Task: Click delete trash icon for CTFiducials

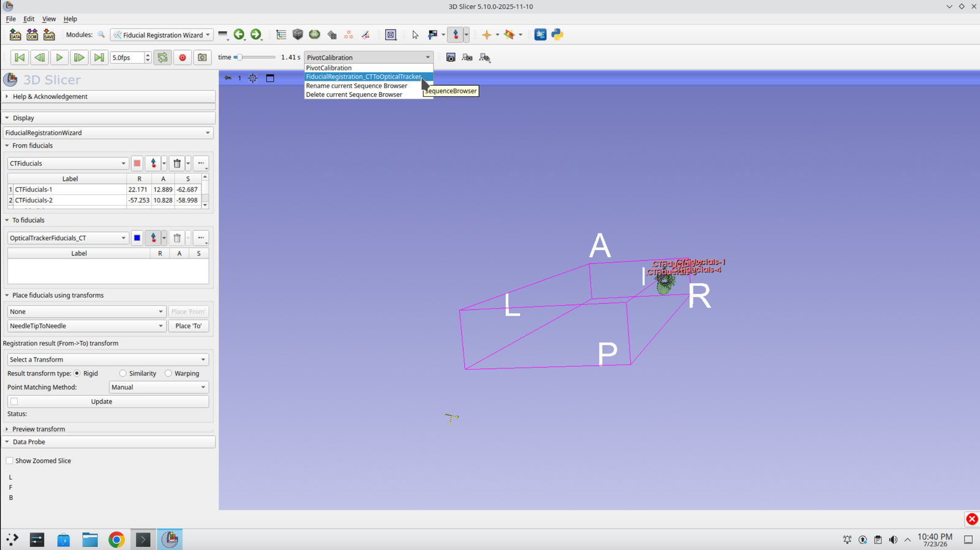Action: [x=177, y=164]
